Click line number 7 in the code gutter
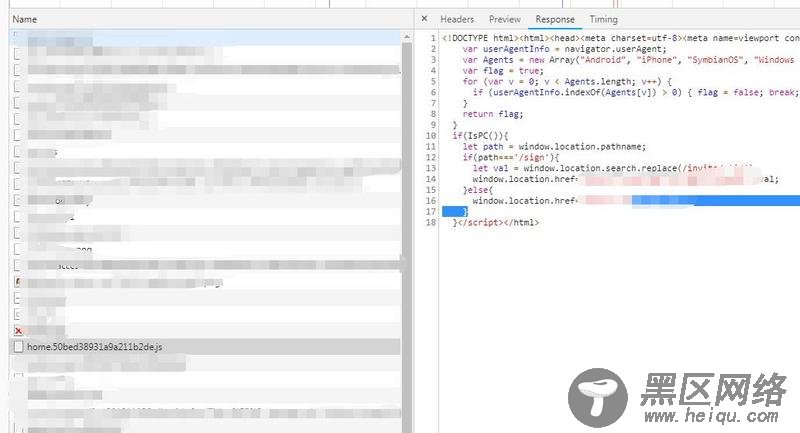The image size is (800, 433). point(433,104)
